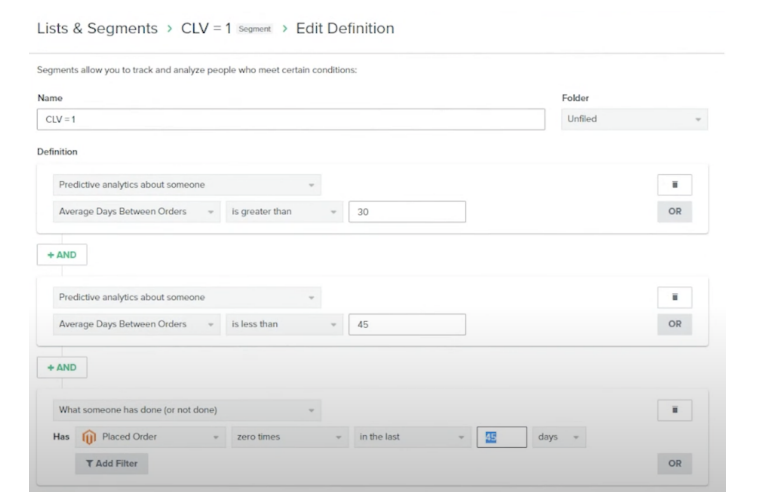This screenshot has width=759, height=501.
Task: Open the 'is less than' operator dropdown
Action: pos(284,324)
